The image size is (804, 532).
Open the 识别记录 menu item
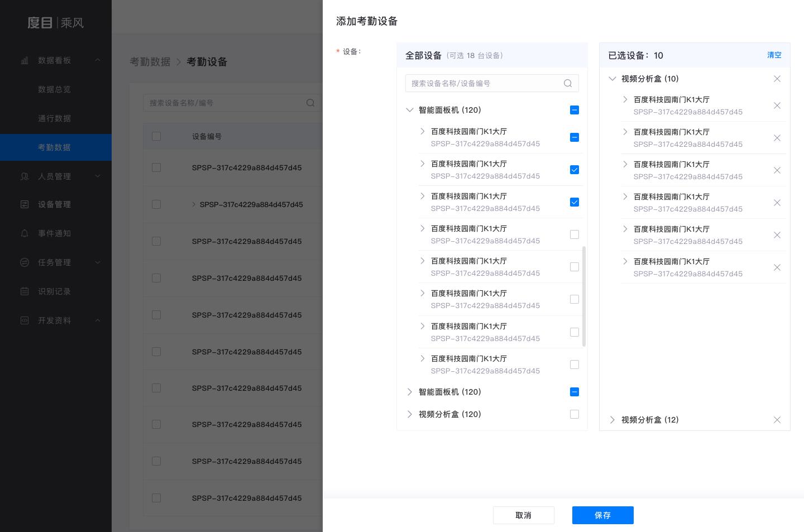[x=56, y=291]
